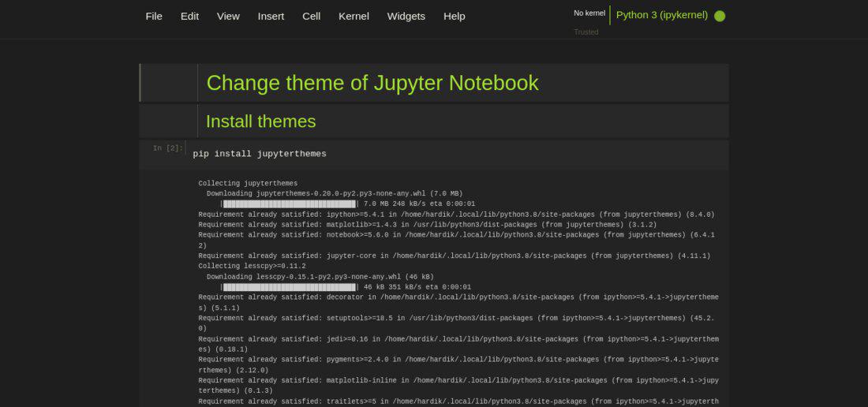Screen dimensions: 868x407
Task: Click the Trusted notebook indicator
Action: point(586,32)
